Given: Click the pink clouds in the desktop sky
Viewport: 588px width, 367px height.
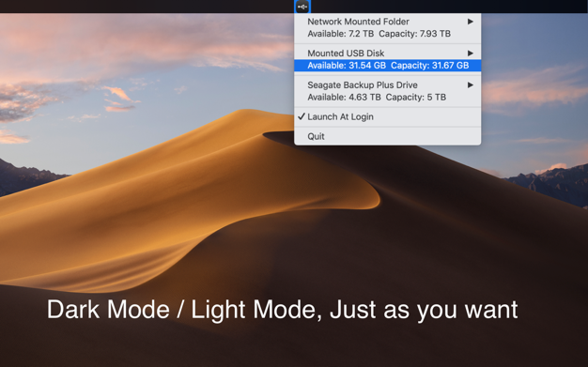Looking at the screenshot, I should click(150, 41).
